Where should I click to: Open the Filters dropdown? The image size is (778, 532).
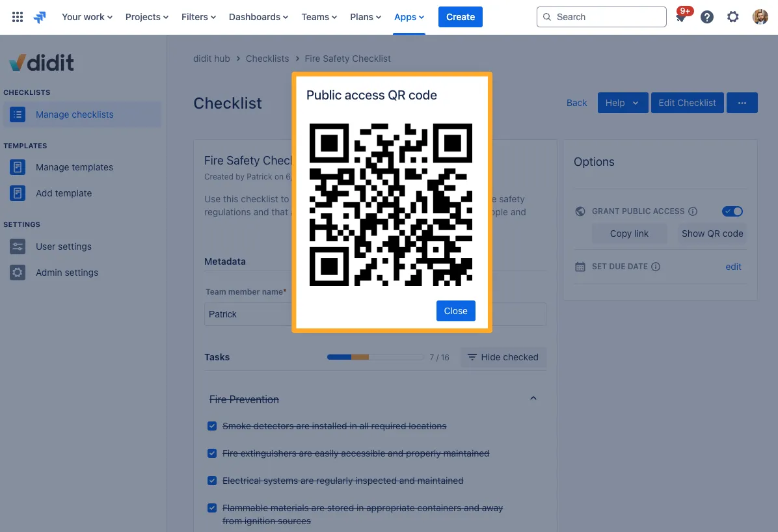pyautogui.click(x=198, y=17)
